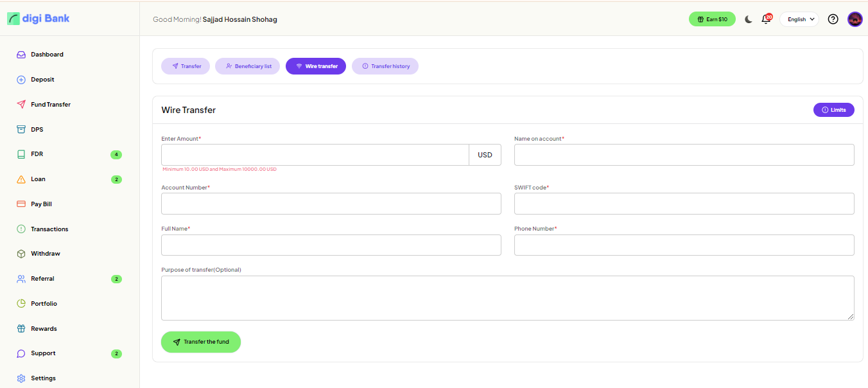Screen dimensions: 868x388
Task: Click the Limits button
Action: coord(833,110)
